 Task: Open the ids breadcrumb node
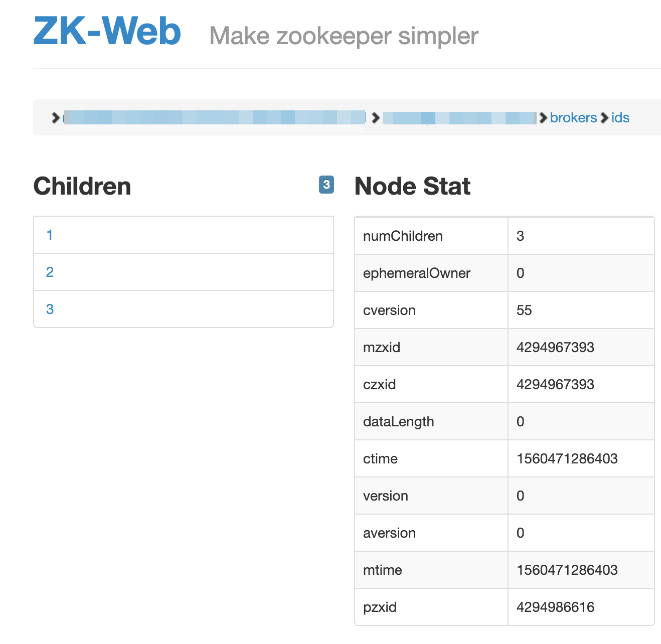[x=620, y=117]
